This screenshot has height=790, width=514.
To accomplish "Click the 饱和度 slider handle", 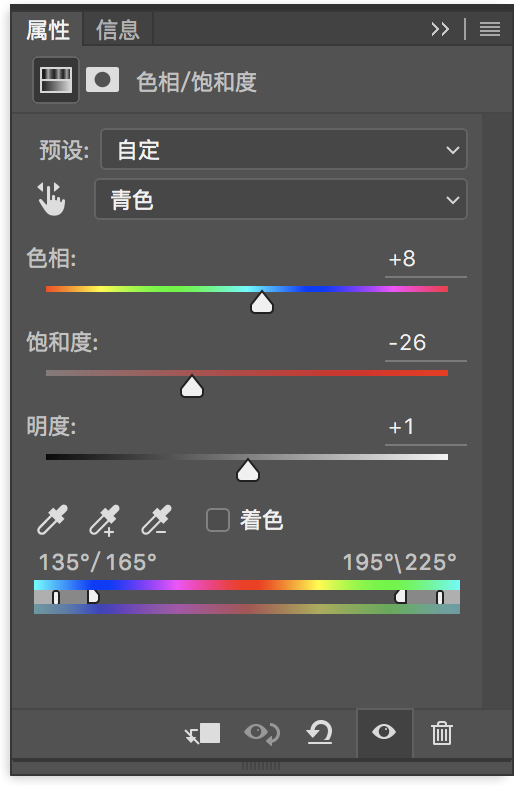I will (x=191, y=387).
